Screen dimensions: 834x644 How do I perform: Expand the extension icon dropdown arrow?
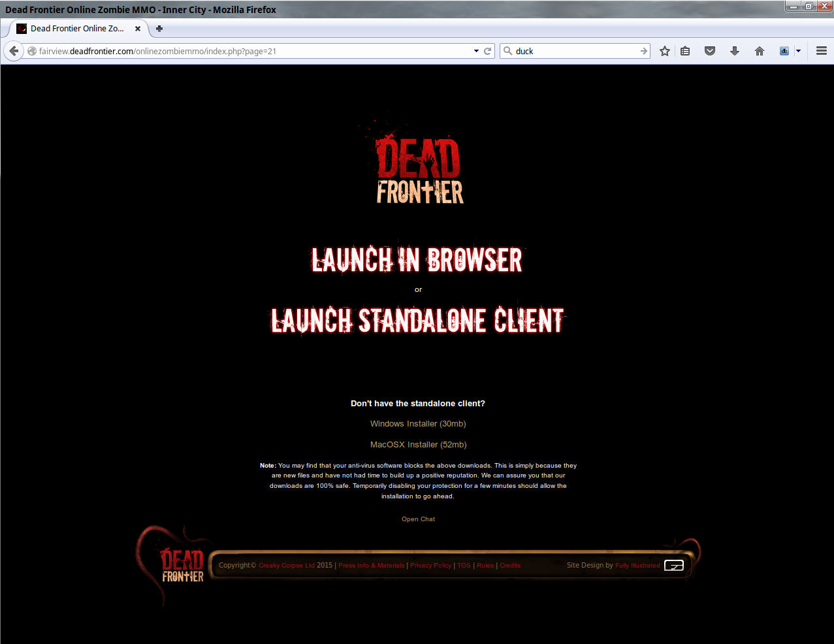click(798, 51)
